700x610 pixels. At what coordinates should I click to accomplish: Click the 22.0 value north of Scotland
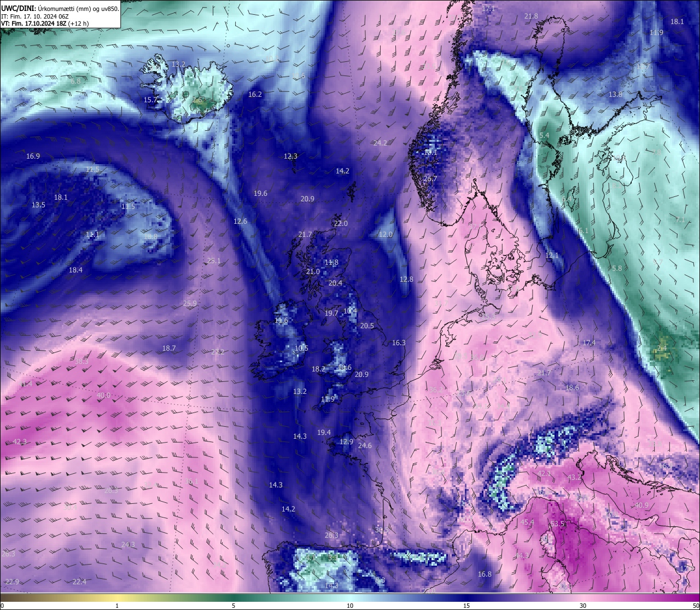[340, 223]
